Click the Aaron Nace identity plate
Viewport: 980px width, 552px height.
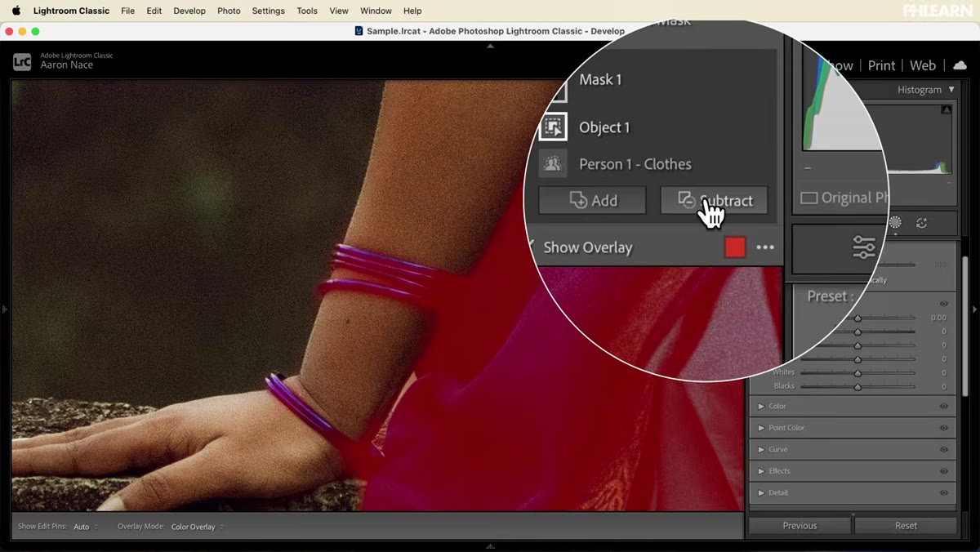[x=67, y=65]
